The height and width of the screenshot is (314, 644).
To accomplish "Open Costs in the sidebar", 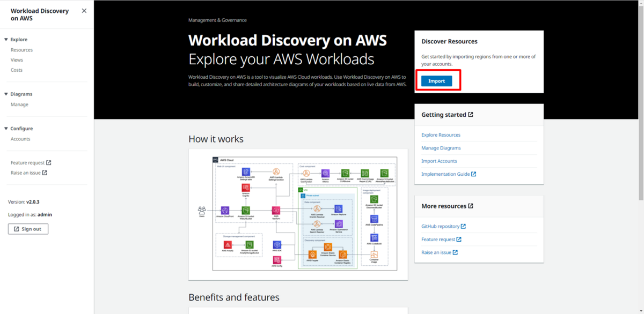I will [17, 70].
